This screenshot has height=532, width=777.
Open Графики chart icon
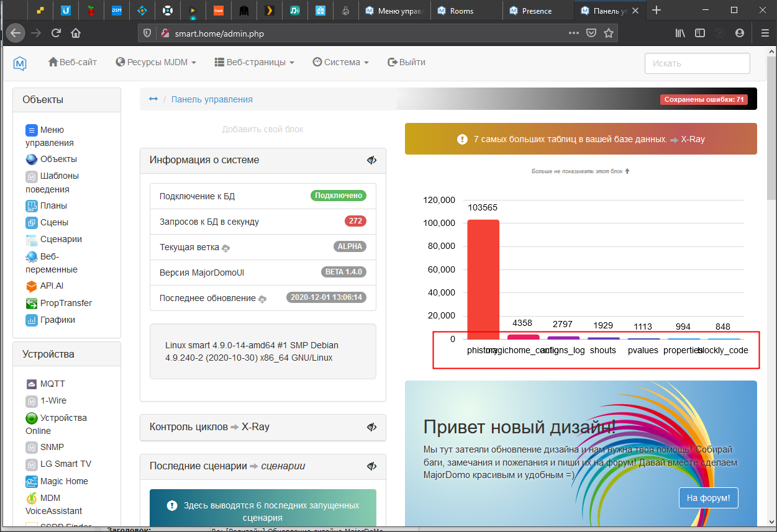point(32,320)
